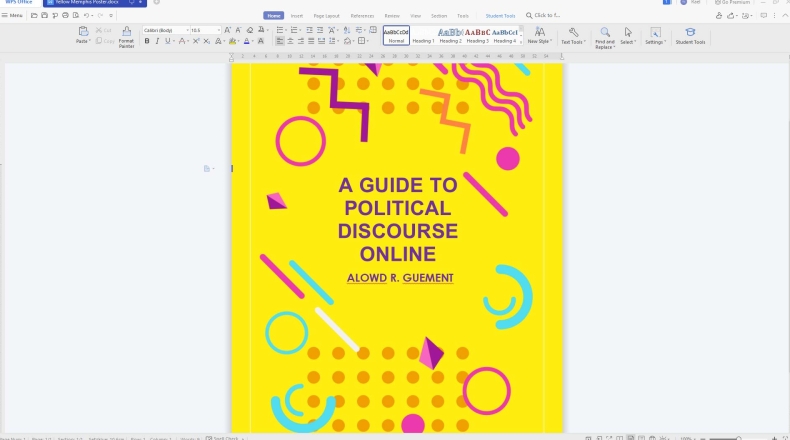Open the Settings ribbon icon
Viewport: 790px width, 440px height.
[x=655, y=36]
